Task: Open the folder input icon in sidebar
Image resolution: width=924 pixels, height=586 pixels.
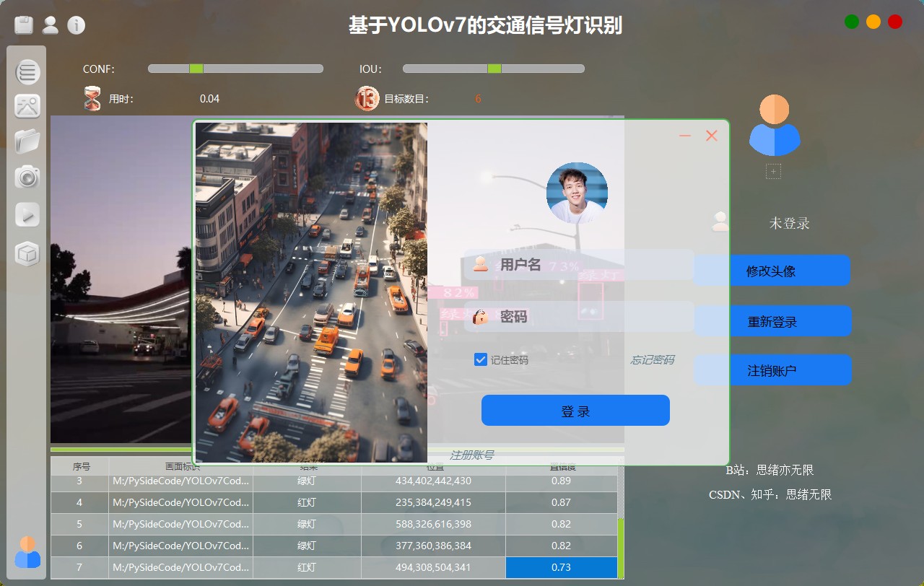Action: [27, 141]
